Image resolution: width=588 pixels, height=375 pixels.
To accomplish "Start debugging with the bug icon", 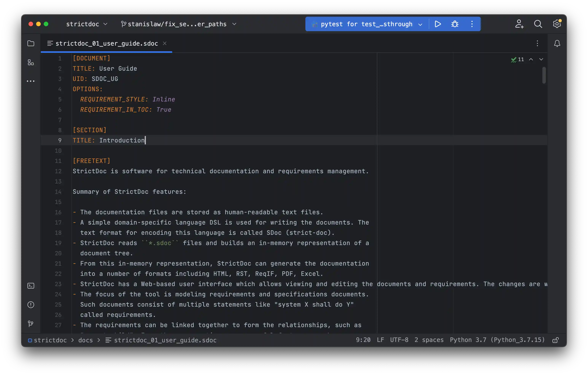I will [455, 24].
